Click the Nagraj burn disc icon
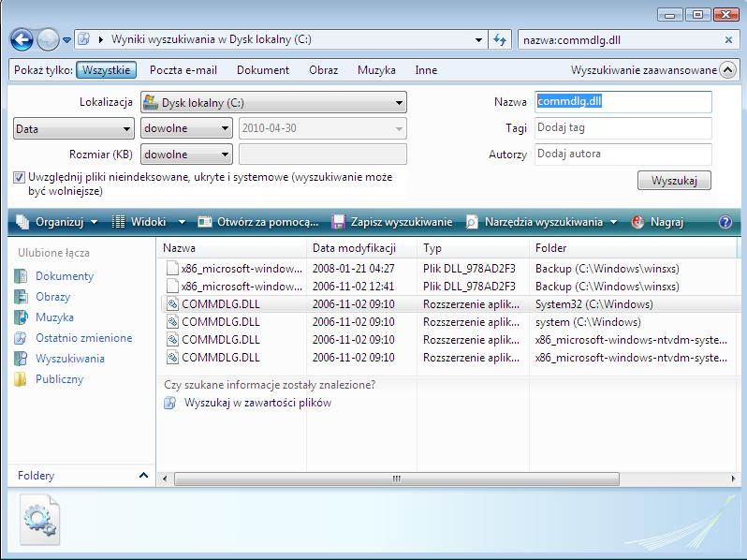 click(637, 222)
